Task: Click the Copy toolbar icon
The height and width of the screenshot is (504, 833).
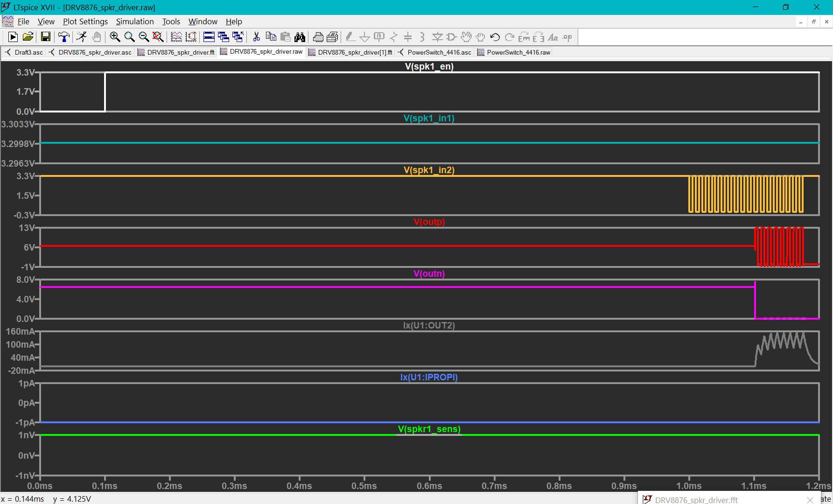Action: 271,37
